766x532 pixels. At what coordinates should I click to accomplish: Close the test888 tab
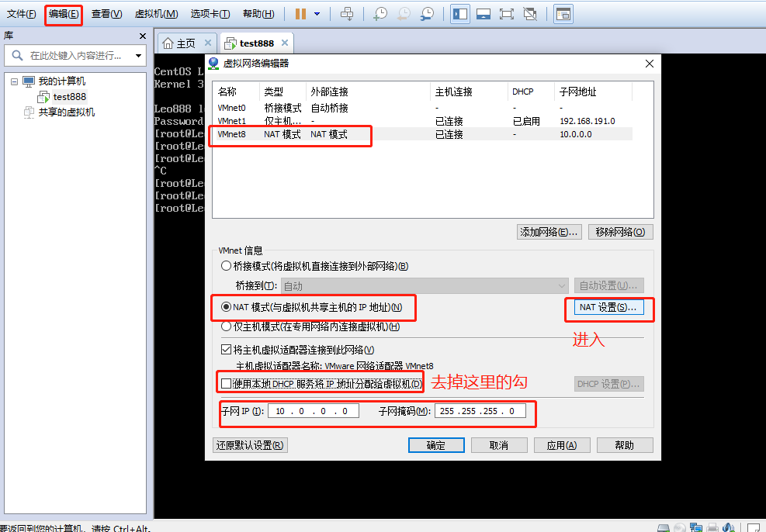point(285,43)
